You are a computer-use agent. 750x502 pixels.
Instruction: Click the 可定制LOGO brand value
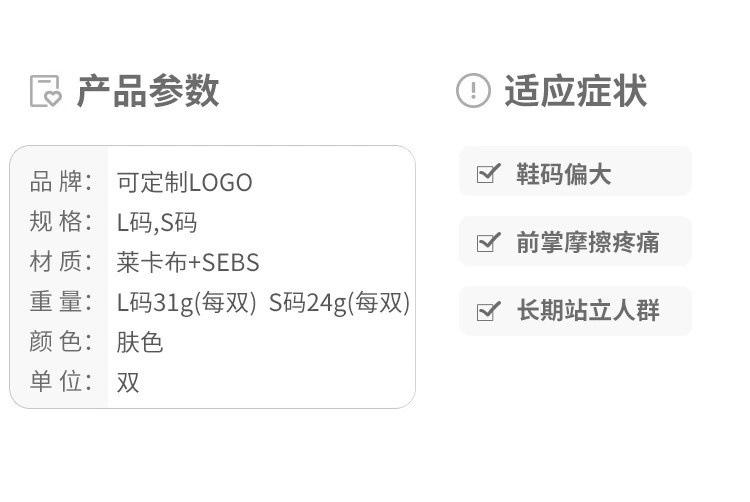(x=184, y=182)
